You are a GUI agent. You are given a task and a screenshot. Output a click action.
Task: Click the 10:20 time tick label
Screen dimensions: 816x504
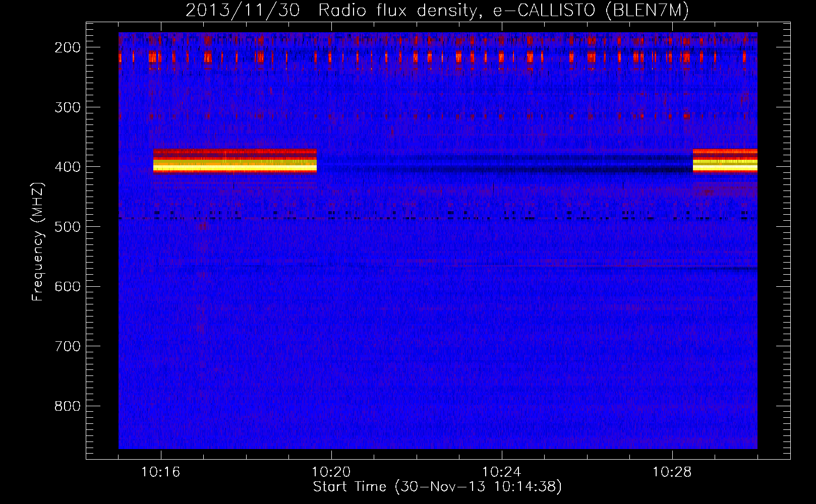331,472
